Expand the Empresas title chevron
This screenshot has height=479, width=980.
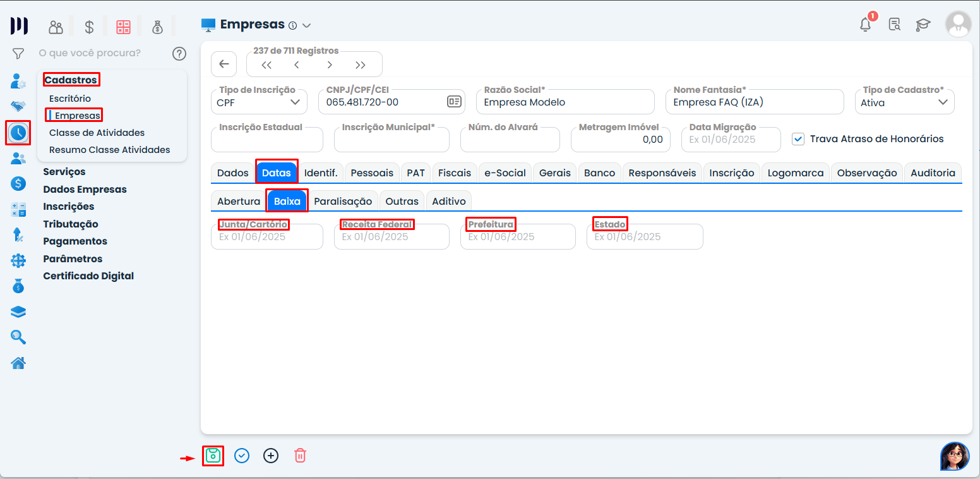point(307,25)
